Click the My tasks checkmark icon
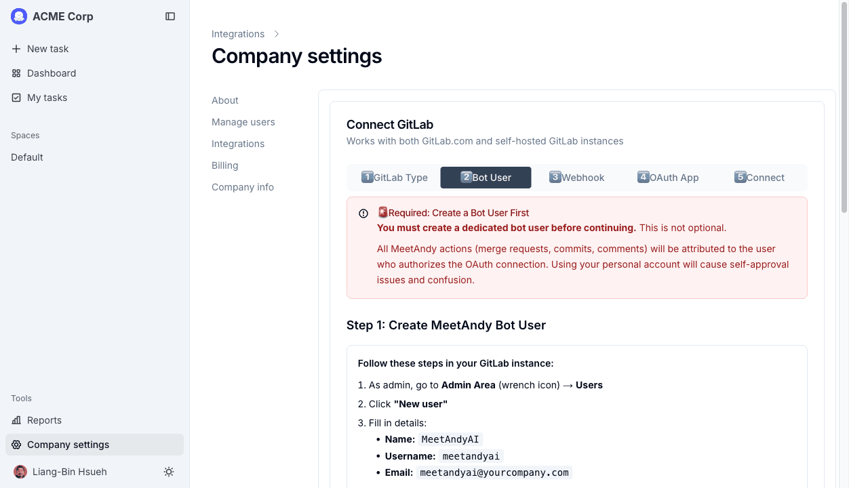Viewport: 868px width, 488px height. point(16,98)
